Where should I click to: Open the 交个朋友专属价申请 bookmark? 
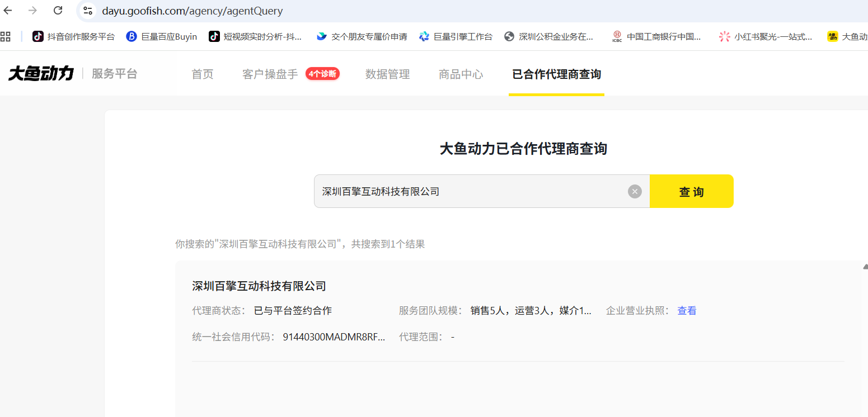tap(362, 37)
